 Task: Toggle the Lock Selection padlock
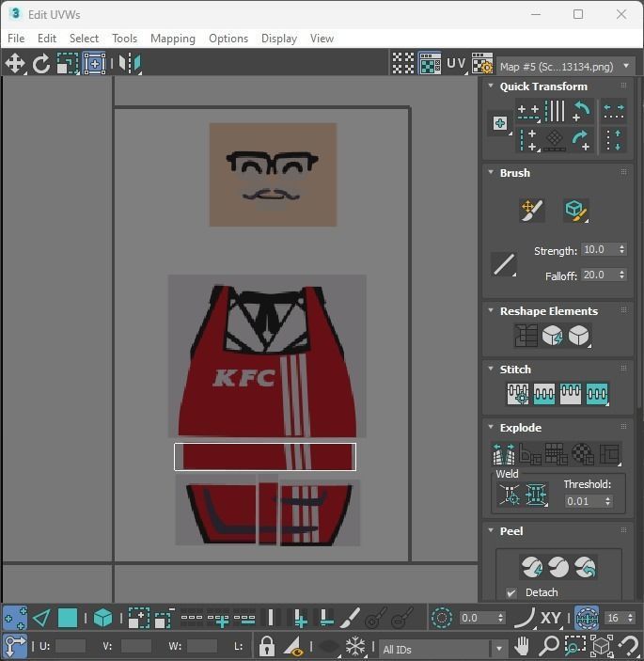tap(267, 646)
